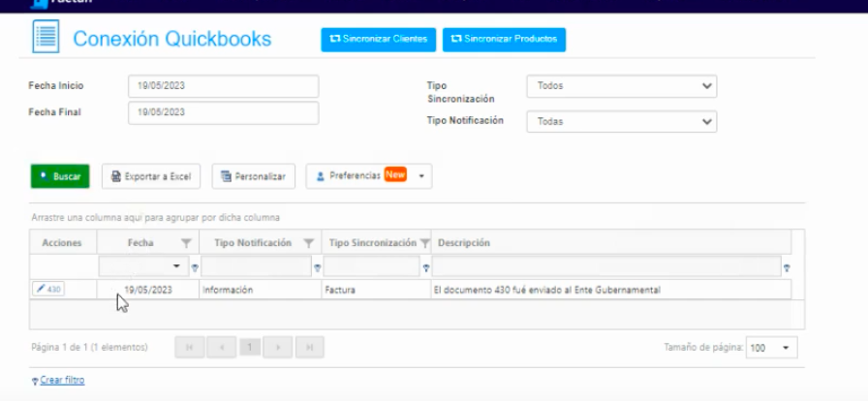Go to the next page of results

point(277,348)
